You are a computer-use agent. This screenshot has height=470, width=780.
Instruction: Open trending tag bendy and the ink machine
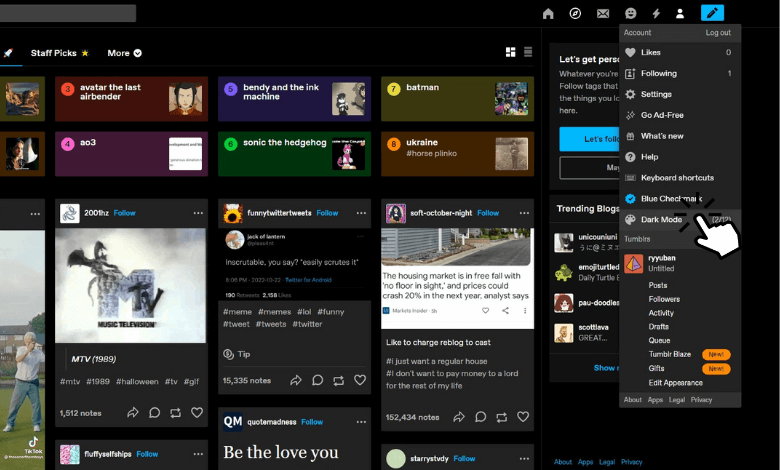tap(294, 98)
